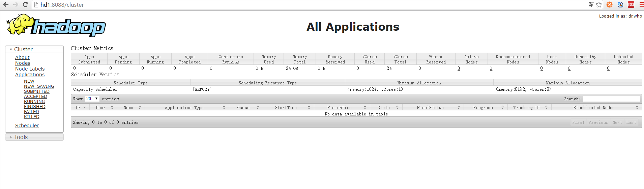Click the Rebooted Nodes count link
The width and height of the screenshot is (644, 189).
(x=608, y=68)
